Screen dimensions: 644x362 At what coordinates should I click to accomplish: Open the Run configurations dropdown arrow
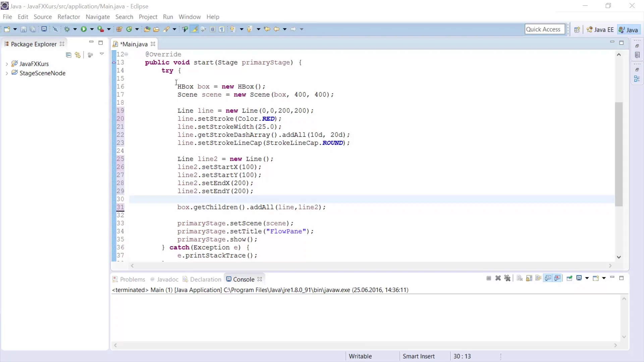[92, 29]
